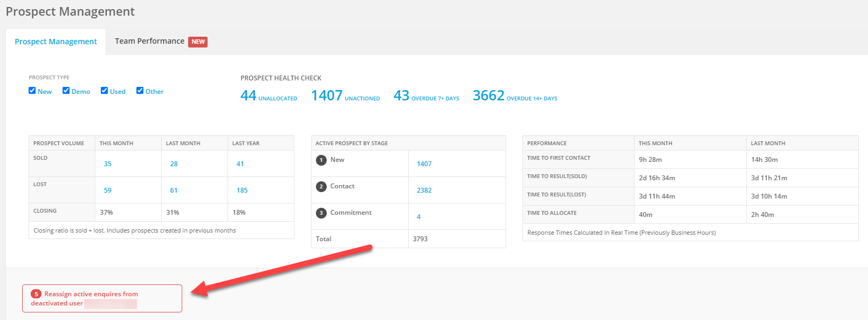
Task: Open the 1407 unactioned health check link
Action: (x=327, y=96)
